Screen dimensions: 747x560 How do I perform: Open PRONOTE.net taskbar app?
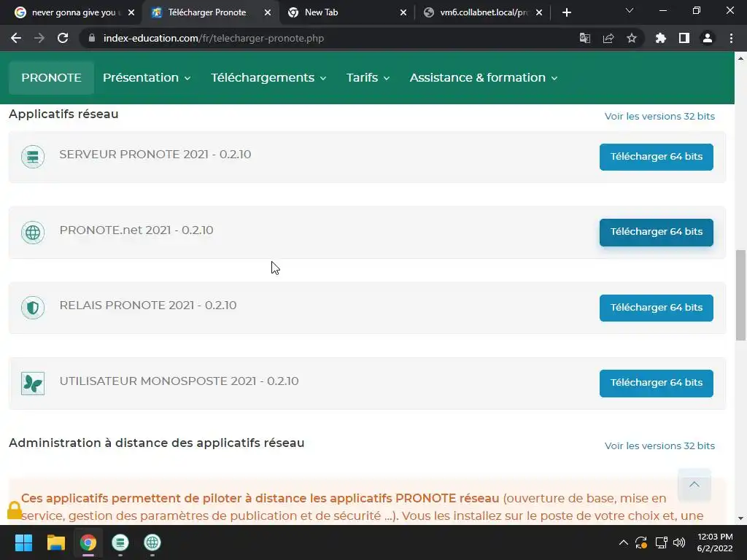tap(152, 542)
